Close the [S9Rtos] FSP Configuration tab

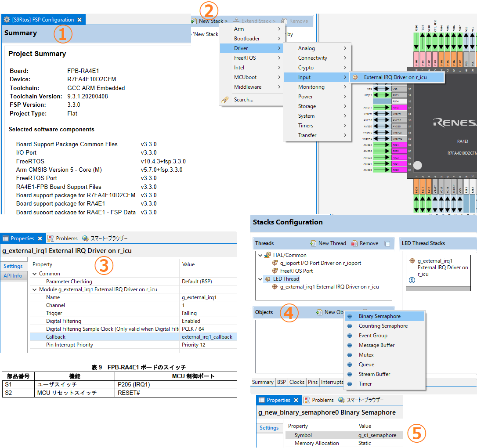click(x=79, y=20)
